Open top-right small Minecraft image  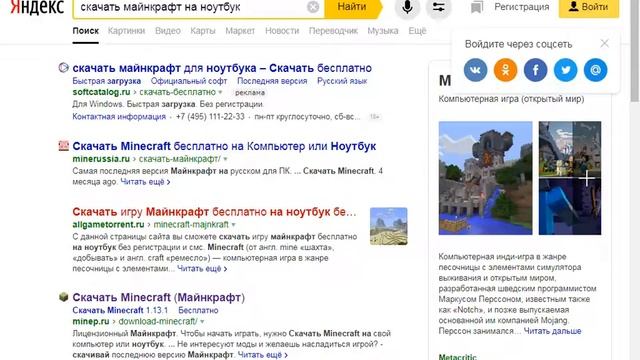[x=570, y=149]
